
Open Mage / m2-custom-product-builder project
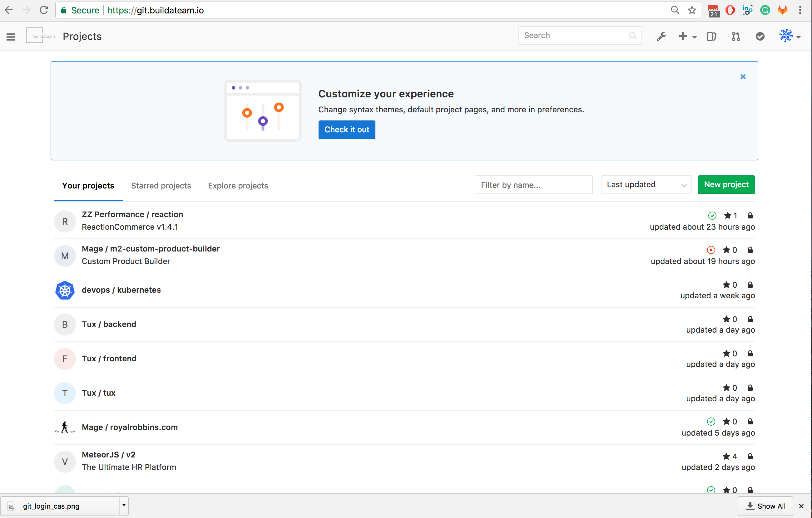point(151,249)
